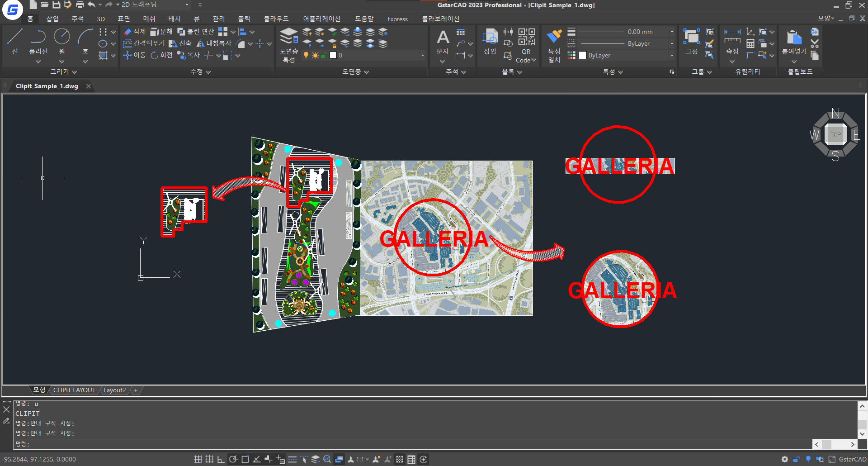Toggle layer 0 on/off lightbulb
This screenshot has width=868, height=466.
[306, 55]
